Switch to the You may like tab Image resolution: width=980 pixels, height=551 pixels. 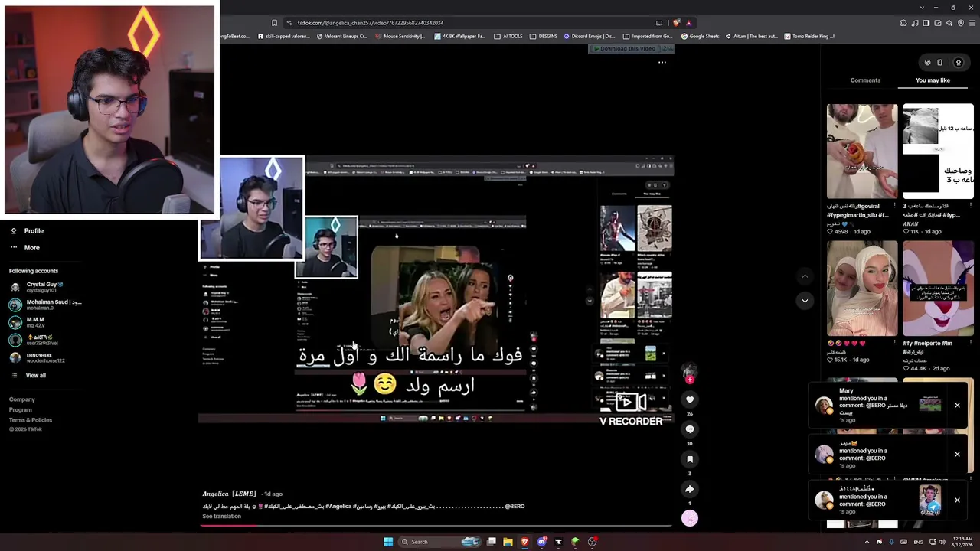pyautogui.click(x=933, y=80)
